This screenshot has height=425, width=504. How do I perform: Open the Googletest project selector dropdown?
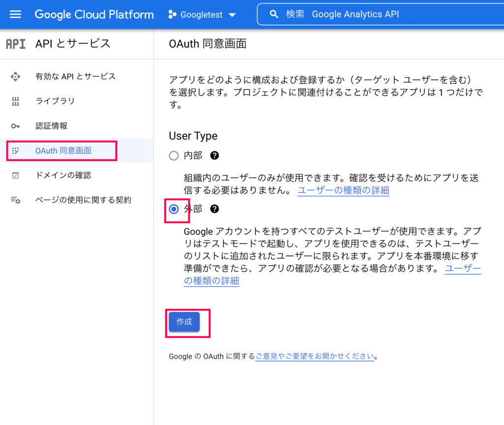point(202,14)
